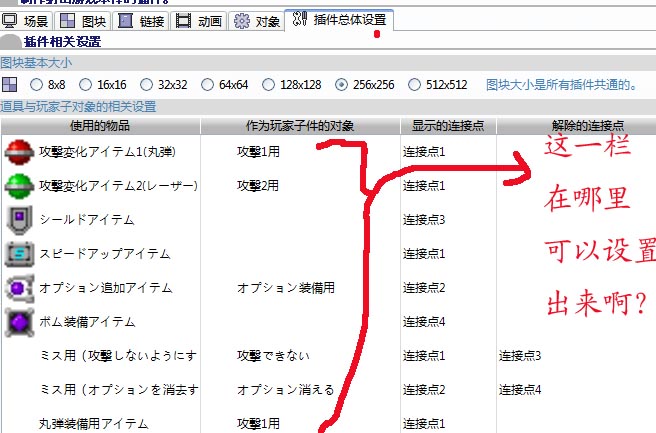
Task: Click the オプション追加アイテム purple icon
Action: pyautogui.click(x=19, y=288)
